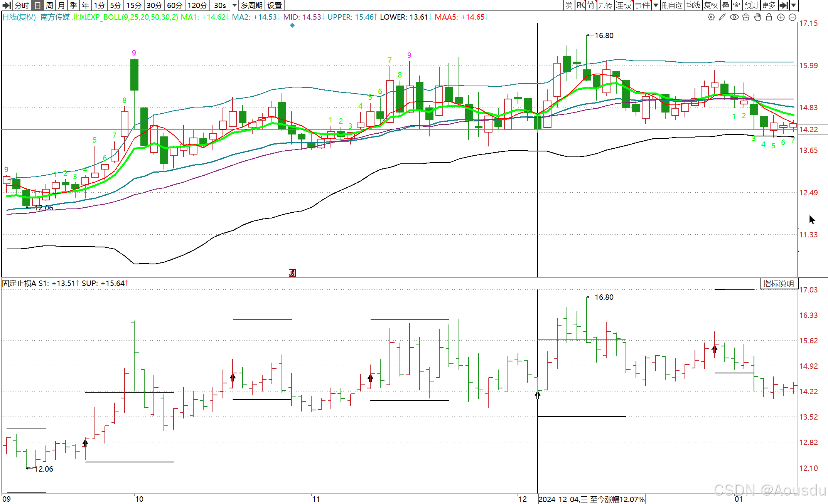Screen dimensions: 828x504
Task: Select the drawing pen tool icon
Action: click(x=722, y=17)
